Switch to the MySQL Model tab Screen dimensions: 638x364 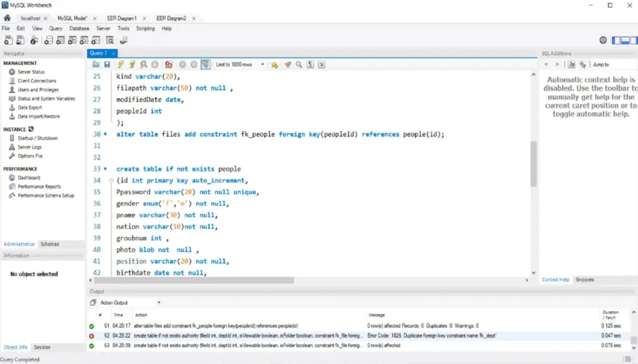pos(73,18)
